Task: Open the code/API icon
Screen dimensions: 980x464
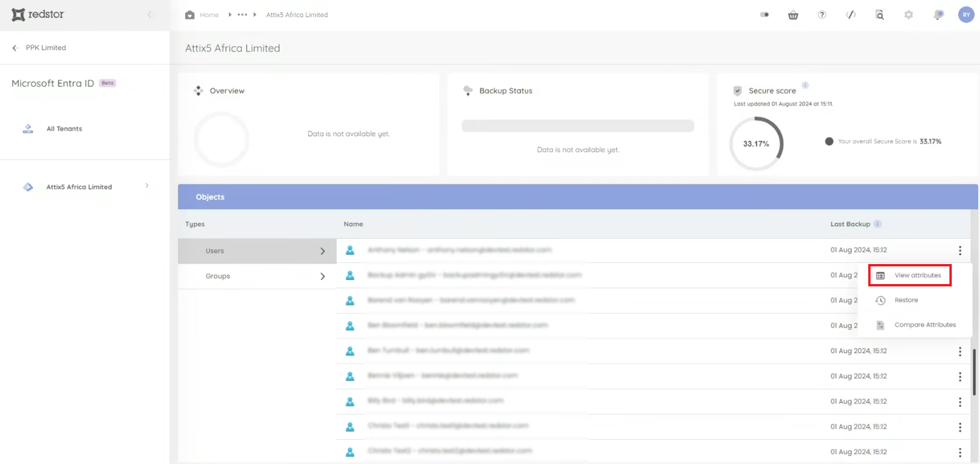Action: tap(851, 15)
